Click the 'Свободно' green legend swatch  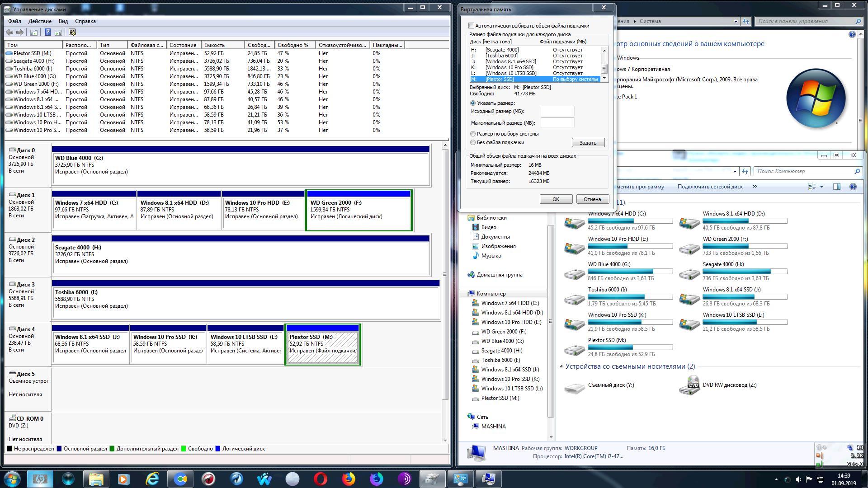pyautogui.click(x=183, y=449)
